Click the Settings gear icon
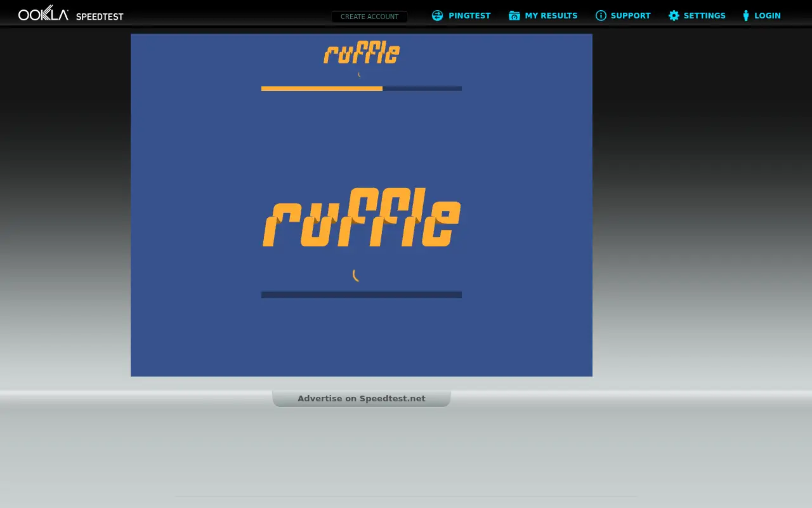812x508 pixels. (x=674, y=16)
